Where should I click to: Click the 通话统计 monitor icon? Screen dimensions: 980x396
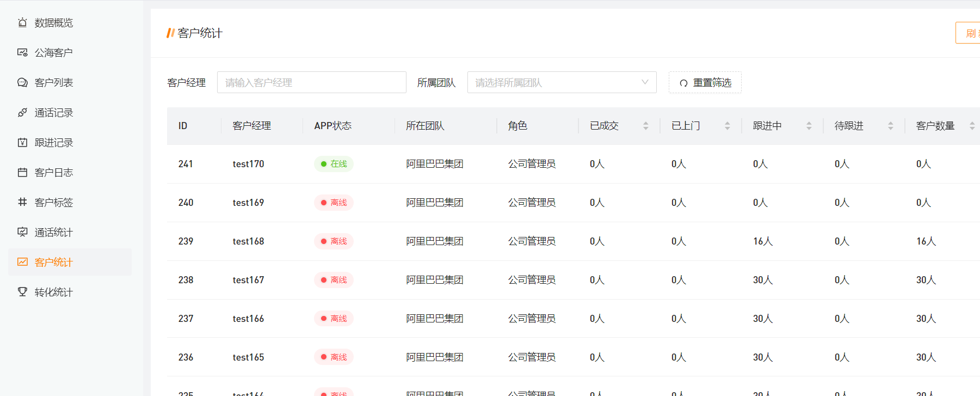click(22, 232)
